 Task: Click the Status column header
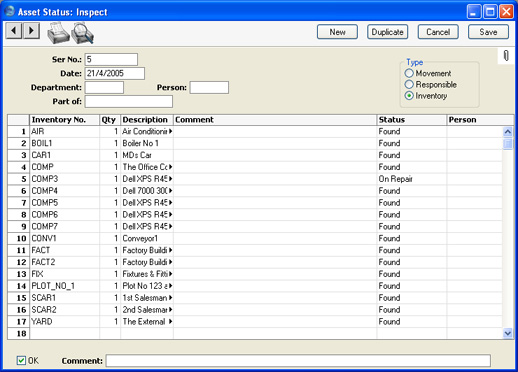click(x=412, y=120)
